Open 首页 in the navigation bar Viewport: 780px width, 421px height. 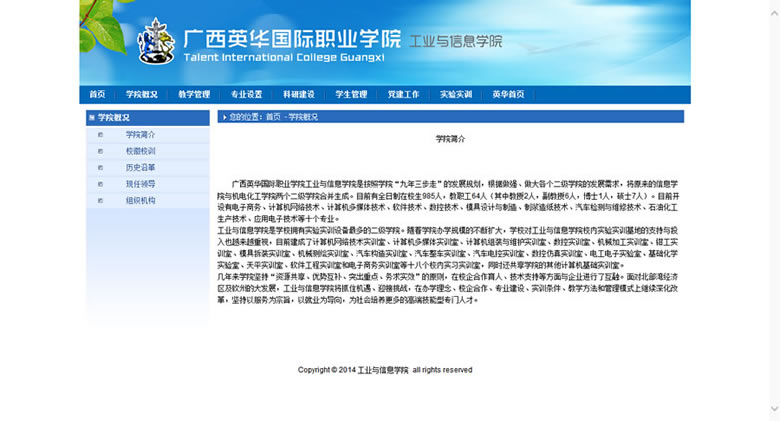(x=97, y=95)
